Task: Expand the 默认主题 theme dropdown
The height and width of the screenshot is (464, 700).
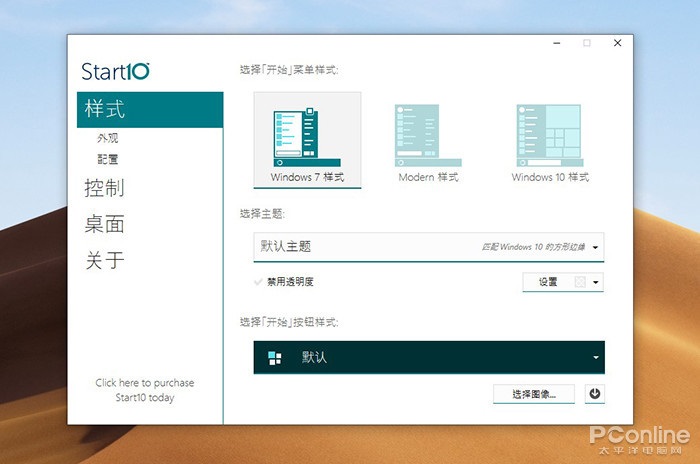Action: point(596,246)
